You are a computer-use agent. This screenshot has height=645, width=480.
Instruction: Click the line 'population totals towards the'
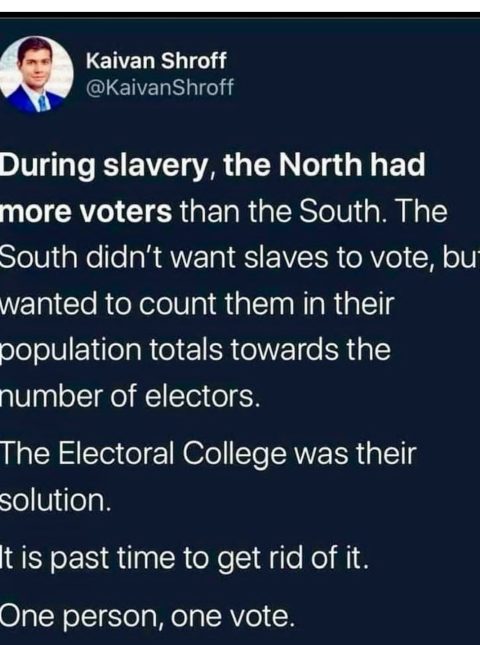click(195, 350)
